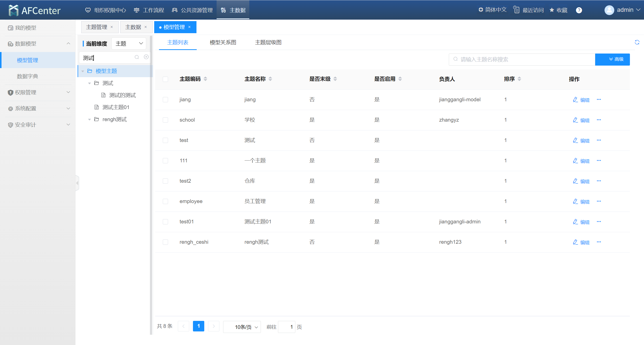Viewport: 644px width, 345px height.
Task: Click the refresh icon at top right
Action: 637,42
